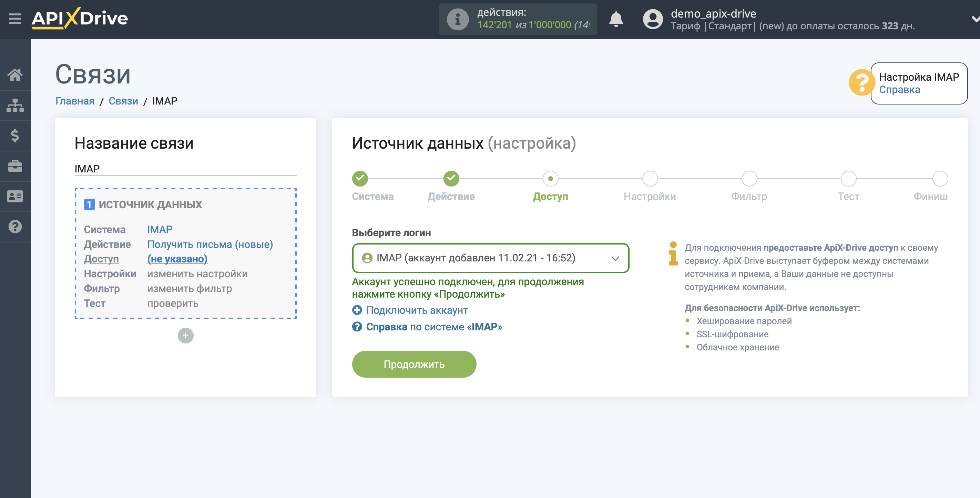Click the user avatar icon
Image resolution: width=980 pixels, height=498 pixels.
coord(653,19)
